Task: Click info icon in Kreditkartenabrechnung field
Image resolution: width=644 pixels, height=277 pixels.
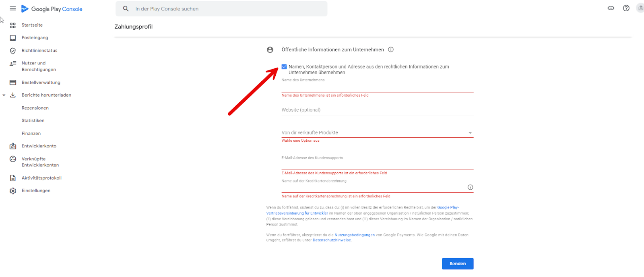Action: (x=470, y=187)
